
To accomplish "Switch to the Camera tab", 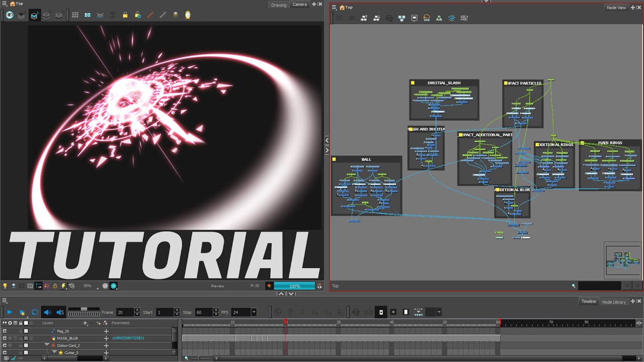I will point(299,5).
